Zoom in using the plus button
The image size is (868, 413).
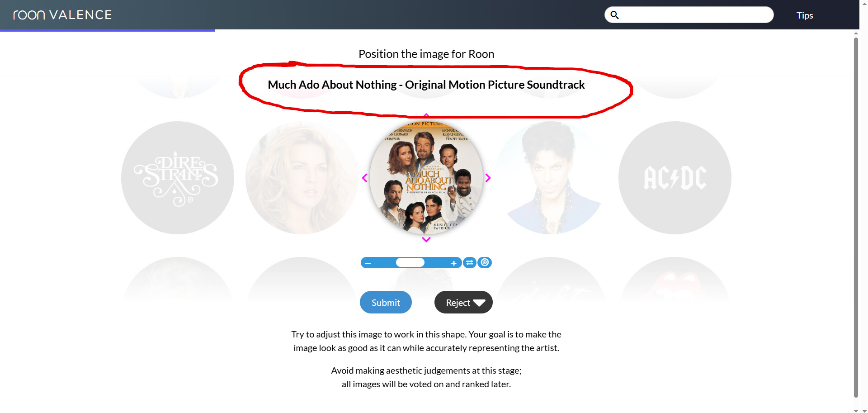pos(454,263)
